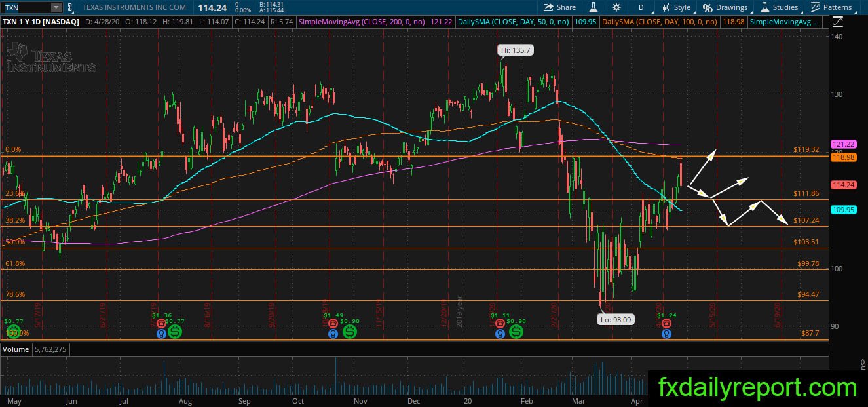
Task: Click dividend icon beside $1.36 earnings icon
Action: pyautogui.click(x=175, y=332)
